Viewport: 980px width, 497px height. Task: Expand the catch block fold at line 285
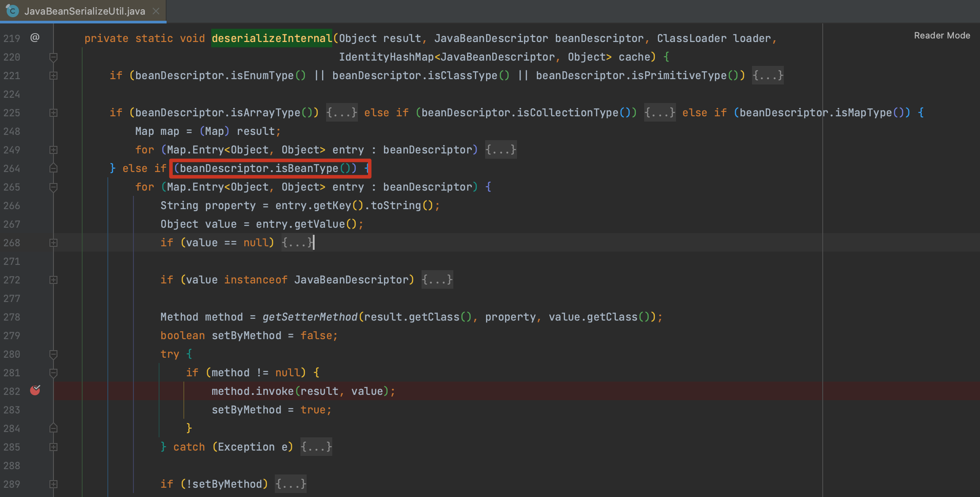[53, 447]
